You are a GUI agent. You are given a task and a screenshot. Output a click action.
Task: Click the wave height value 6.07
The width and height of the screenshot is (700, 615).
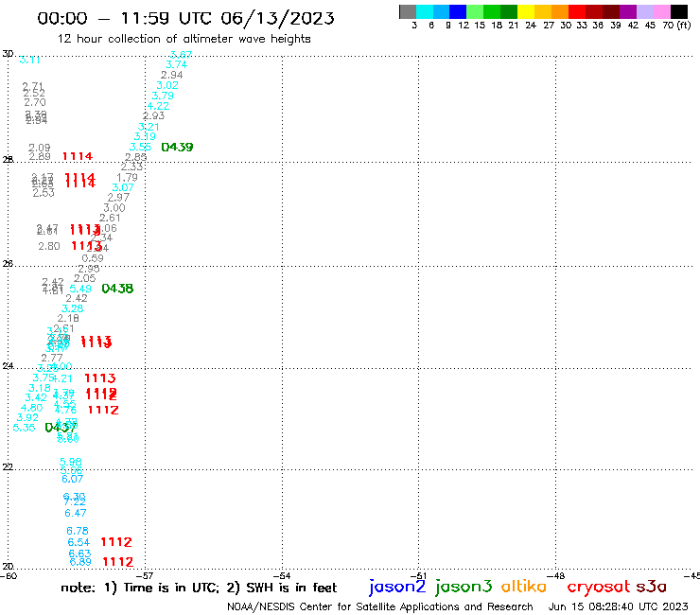(72, 479)
